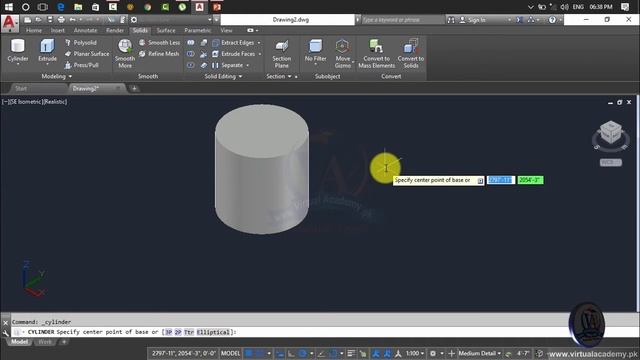Switch to the Insert ribbon tab

click(x=58, y=30)
